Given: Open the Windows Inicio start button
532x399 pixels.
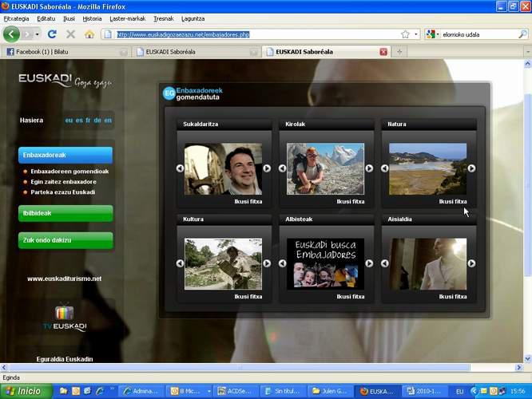Looking at the screenshot, I should coord(26,391).
